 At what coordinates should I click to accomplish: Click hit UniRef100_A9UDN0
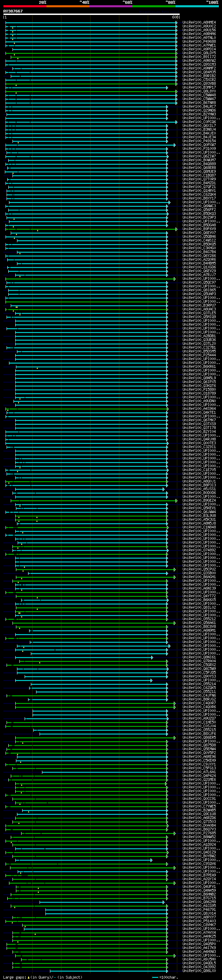tap(199, 401)
